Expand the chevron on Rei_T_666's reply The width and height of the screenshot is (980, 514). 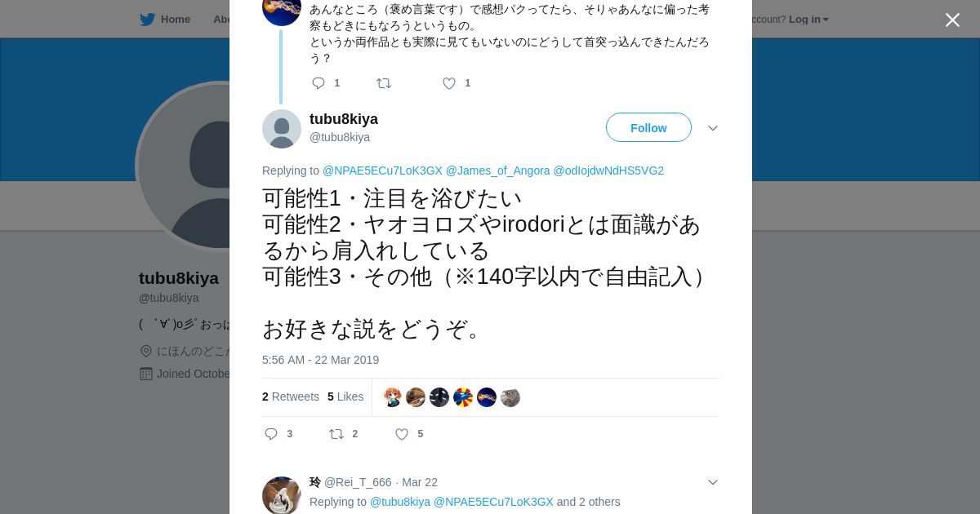pyautogui.click(x=712, y=482)
